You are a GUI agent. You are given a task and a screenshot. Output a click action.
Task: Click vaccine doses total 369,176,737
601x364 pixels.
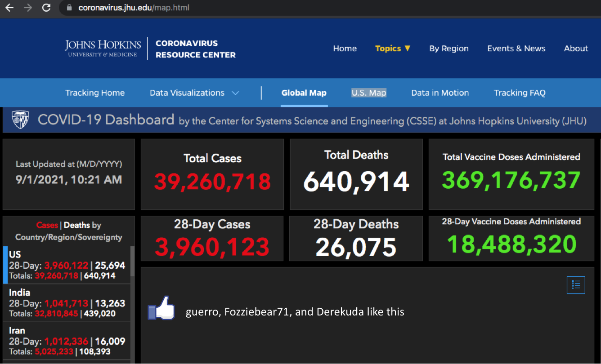(511, 180)
